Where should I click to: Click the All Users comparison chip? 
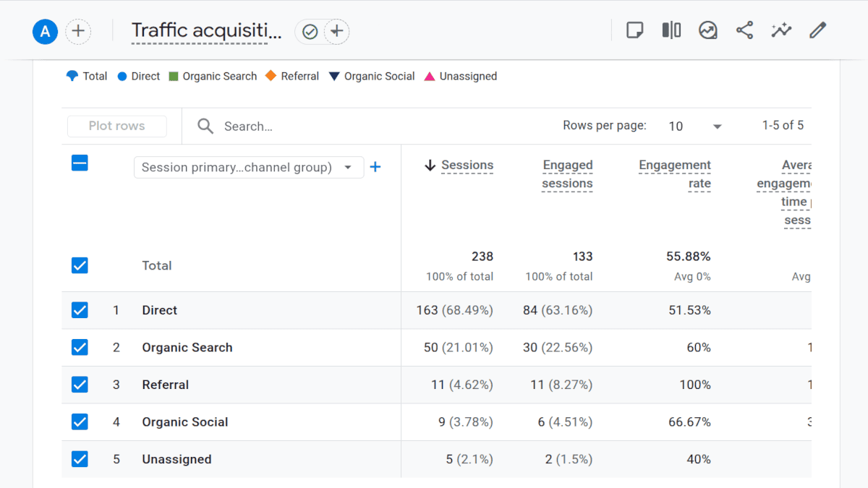pyautogui.click(x=45, y=31)
